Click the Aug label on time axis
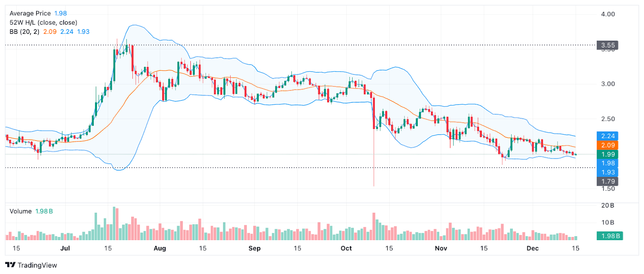This screenshot has width=644, height=274. pyautogui.click(x=160, y=248)
